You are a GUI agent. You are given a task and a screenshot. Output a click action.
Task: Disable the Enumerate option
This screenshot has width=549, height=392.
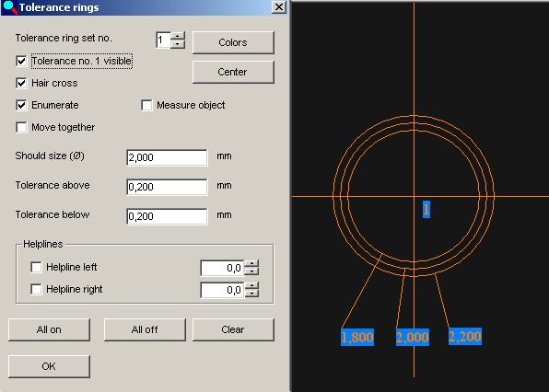point(21,105)
